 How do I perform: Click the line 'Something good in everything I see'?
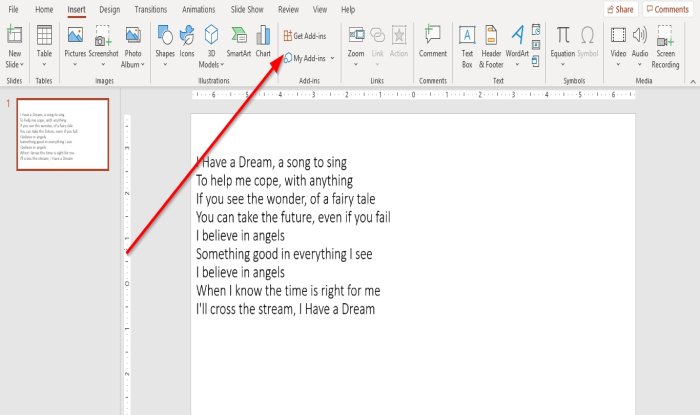pyautogui.click(x=284, y=254)
